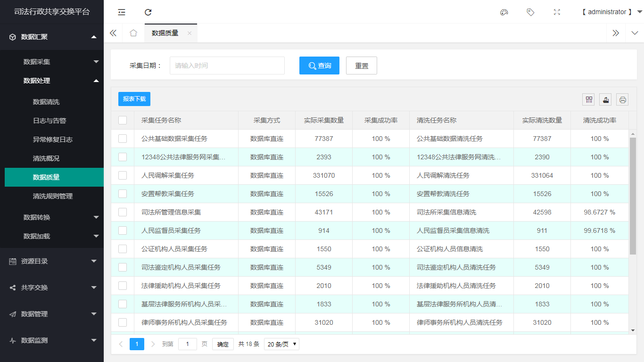Collapse the sidebar with the menu-fold icon
This screenshot has height=362, width=644.
click(122, 12)
